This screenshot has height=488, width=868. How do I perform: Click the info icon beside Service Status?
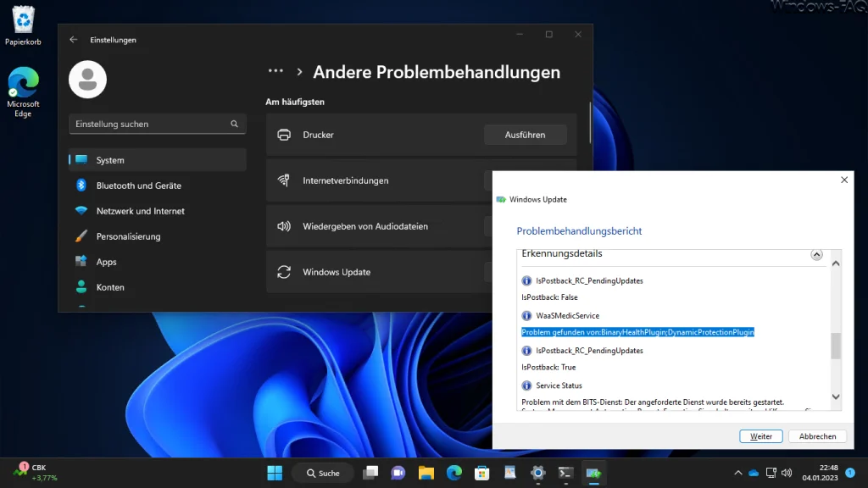[526, 385]
